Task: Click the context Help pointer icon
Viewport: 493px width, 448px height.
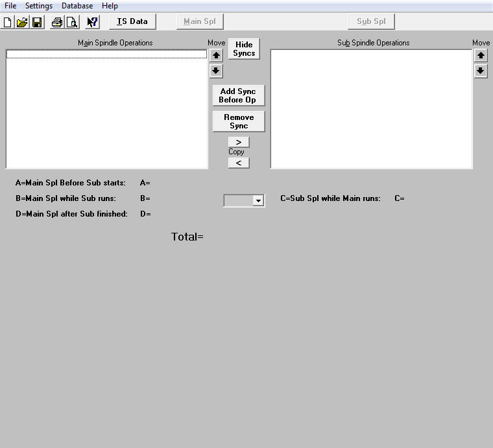Action: [x=92, y=22]
